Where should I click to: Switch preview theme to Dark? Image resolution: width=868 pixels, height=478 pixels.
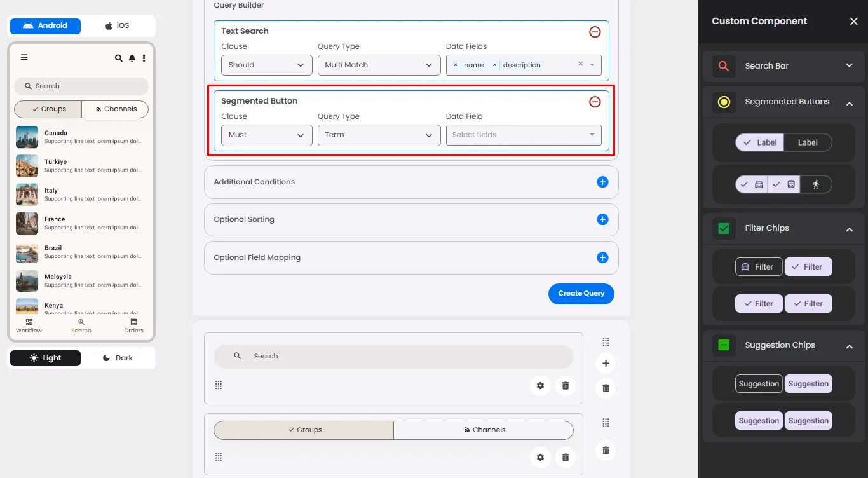(x=118, y=358)
